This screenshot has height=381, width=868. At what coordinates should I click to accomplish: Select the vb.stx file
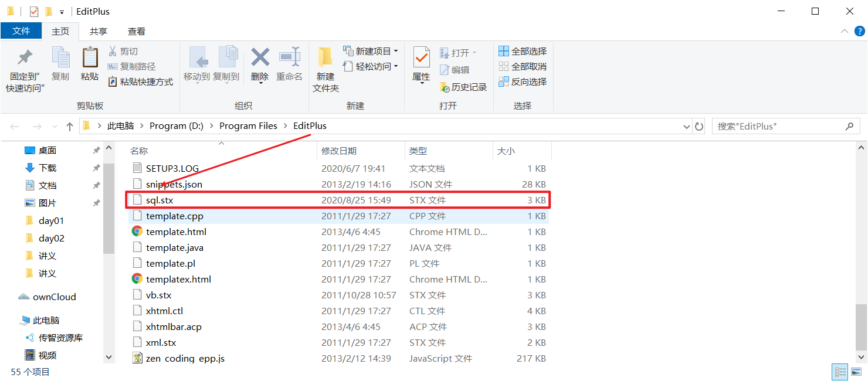tap(338, 295)
